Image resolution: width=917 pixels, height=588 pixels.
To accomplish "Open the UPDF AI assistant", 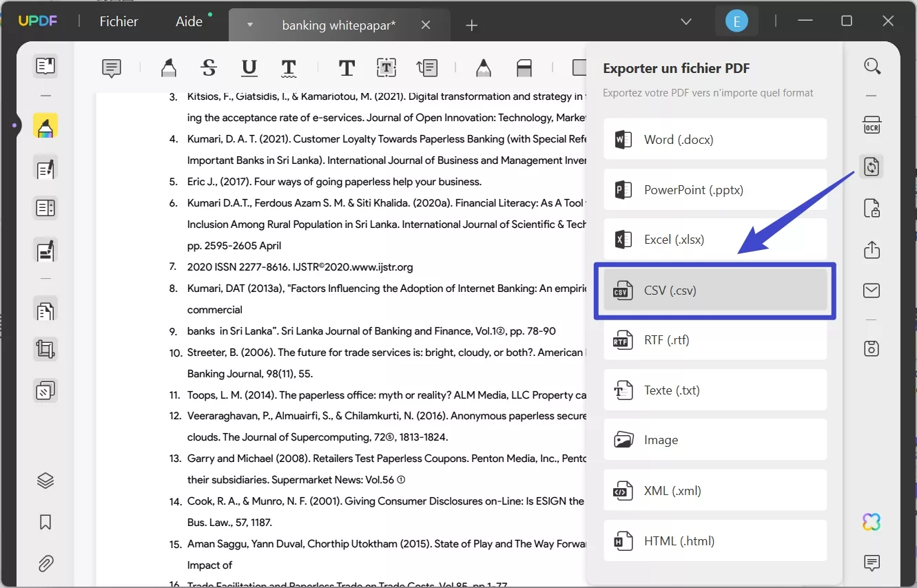I will tap(871, 522).
